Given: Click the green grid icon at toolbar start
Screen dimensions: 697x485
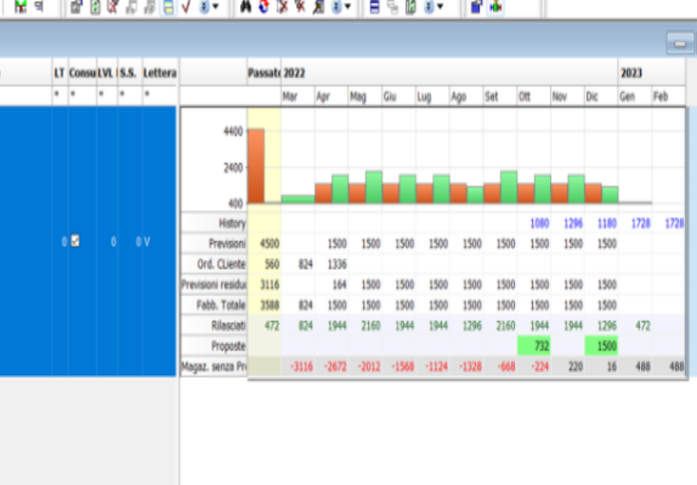Looking at the screenshot, I should tap(20, 6).
